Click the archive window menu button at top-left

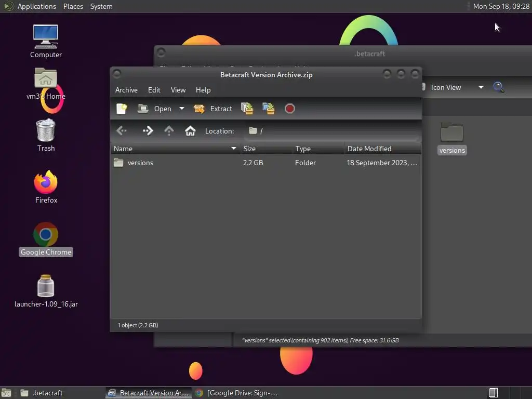point(117,74)
